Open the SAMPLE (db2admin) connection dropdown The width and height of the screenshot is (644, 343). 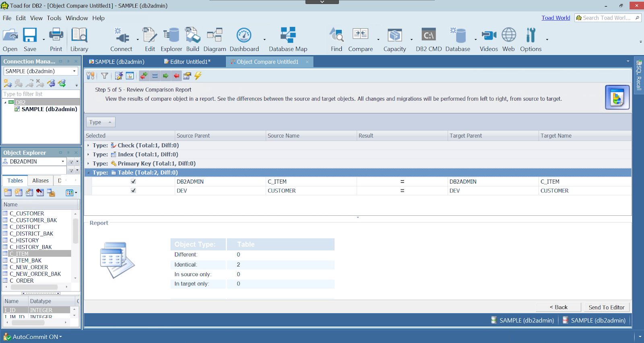[74, 71]
